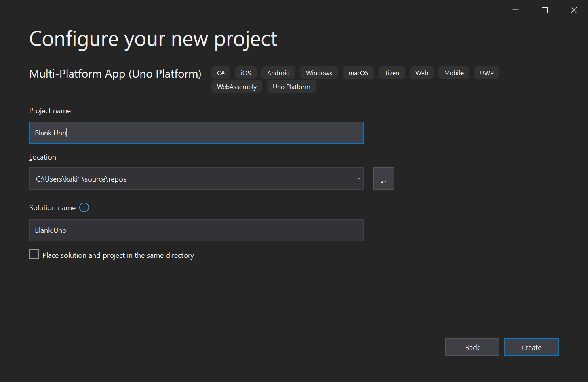
Task: Click into the Solution name field
Action: click(196, 230)
